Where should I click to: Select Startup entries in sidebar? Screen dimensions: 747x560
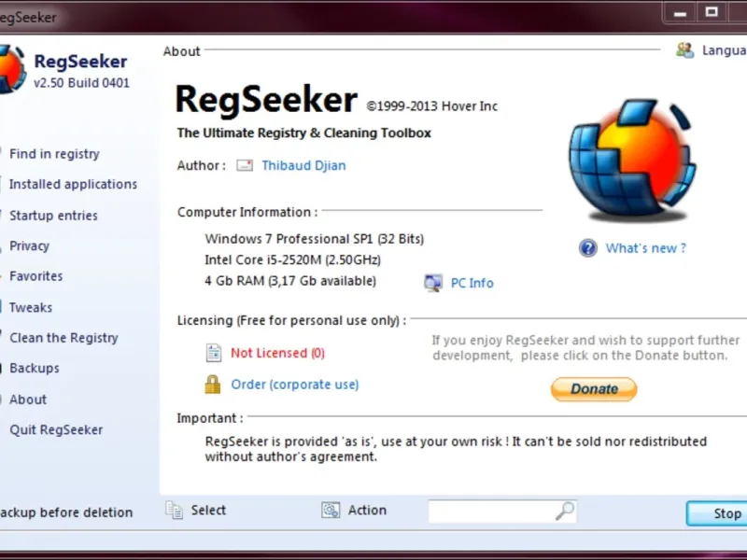pos(53,216)
